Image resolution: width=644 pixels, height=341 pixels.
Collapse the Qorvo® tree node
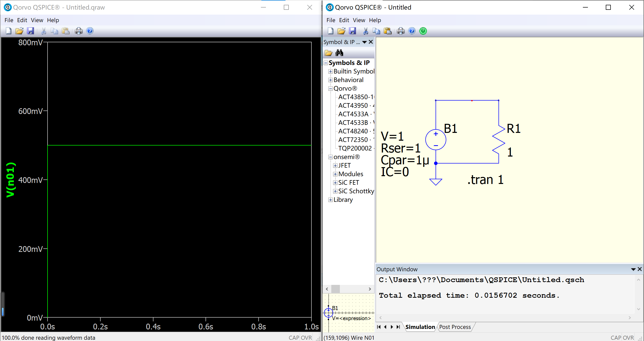[331, 89]
